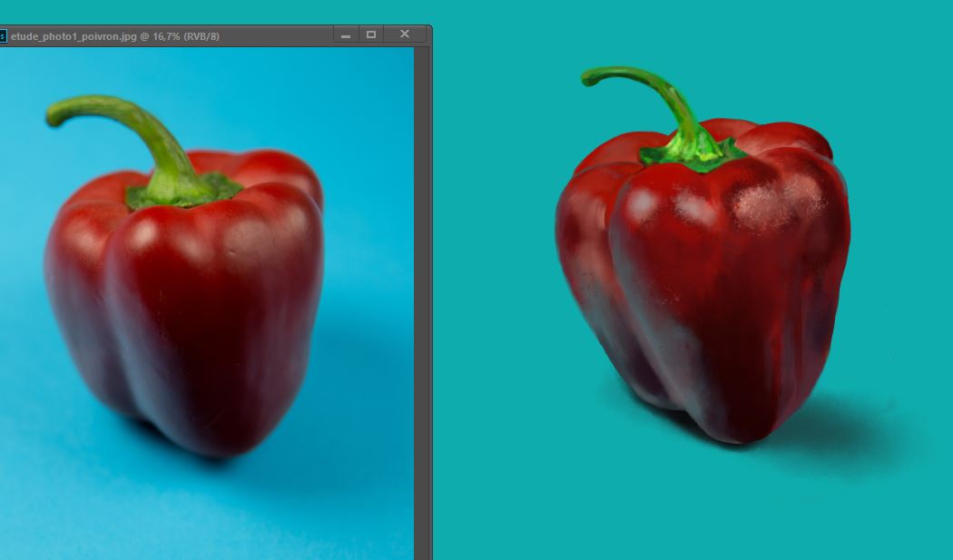
Task: Click the Photoshop icon in document title bar
Action: [x=3, y=36]
